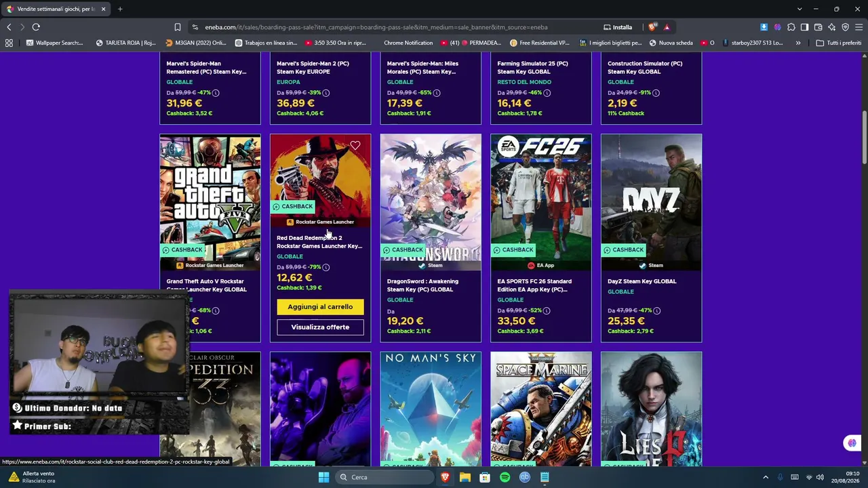Expand the tab search chevron
The image size is (868, 488).
800,9
